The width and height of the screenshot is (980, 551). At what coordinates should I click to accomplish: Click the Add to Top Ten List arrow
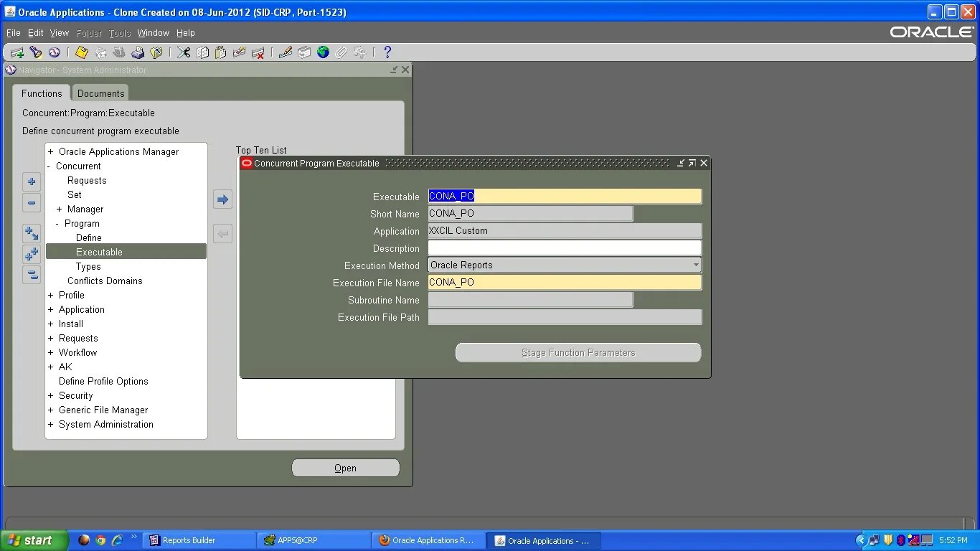(x=222, y=199)
